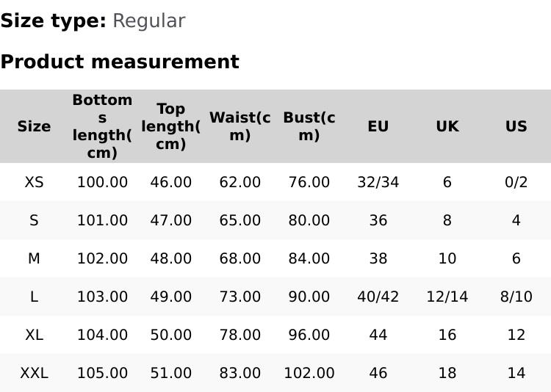Click the Product measurement heading
The image size is (551, 392).
(120, 62)
